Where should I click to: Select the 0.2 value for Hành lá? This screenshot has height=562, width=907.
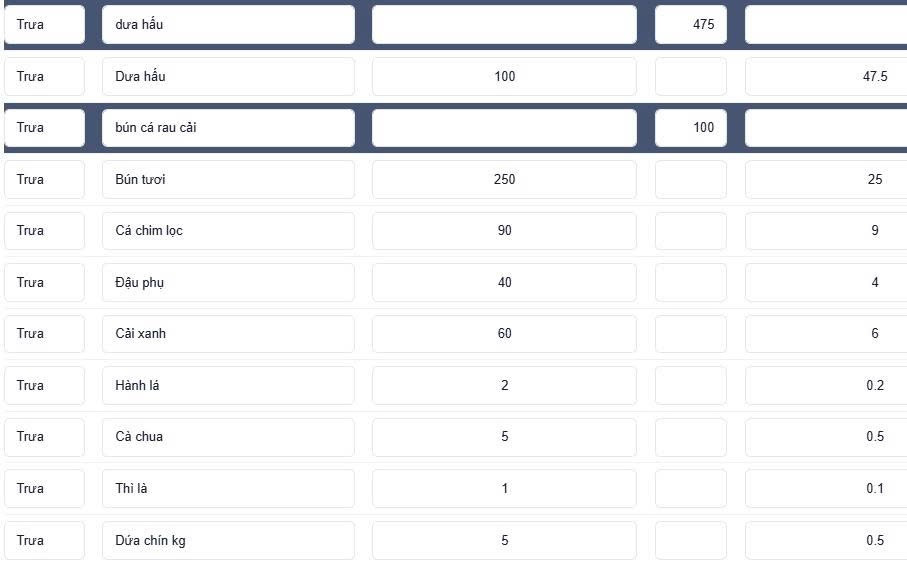826,385
